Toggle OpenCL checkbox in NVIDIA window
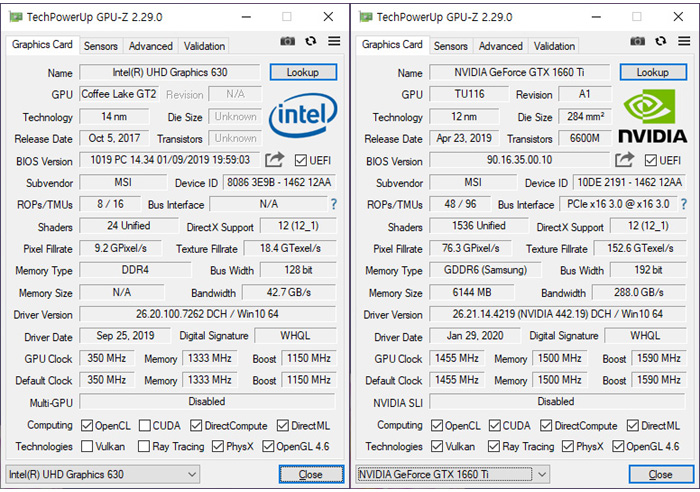Viewport: 700px width, 492px height. [437, 425]
